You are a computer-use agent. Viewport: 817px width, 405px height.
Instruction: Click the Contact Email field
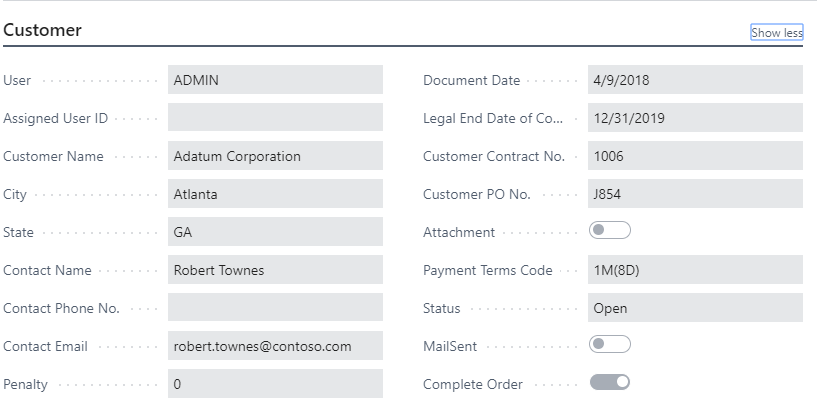275,346
